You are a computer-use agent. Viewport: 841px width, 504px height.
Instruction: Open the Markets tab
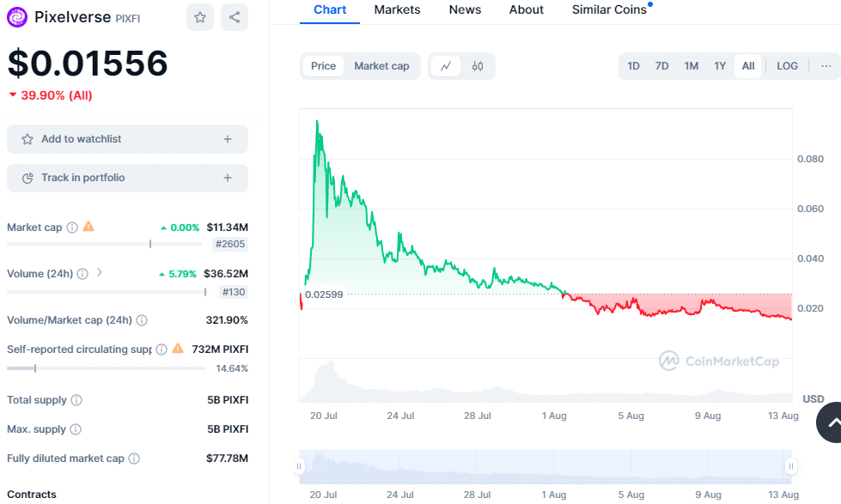398,10
